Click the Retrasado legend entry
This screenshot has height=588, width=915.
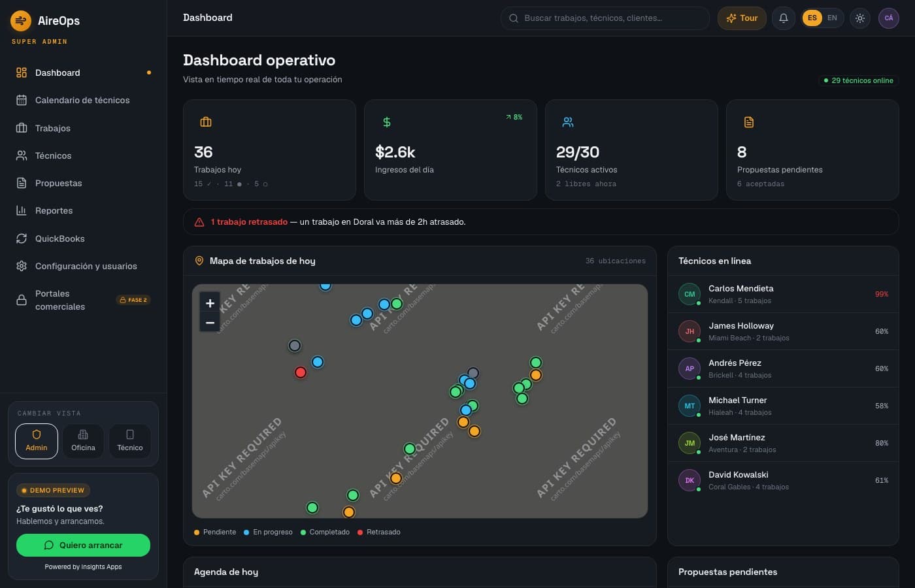379,532
